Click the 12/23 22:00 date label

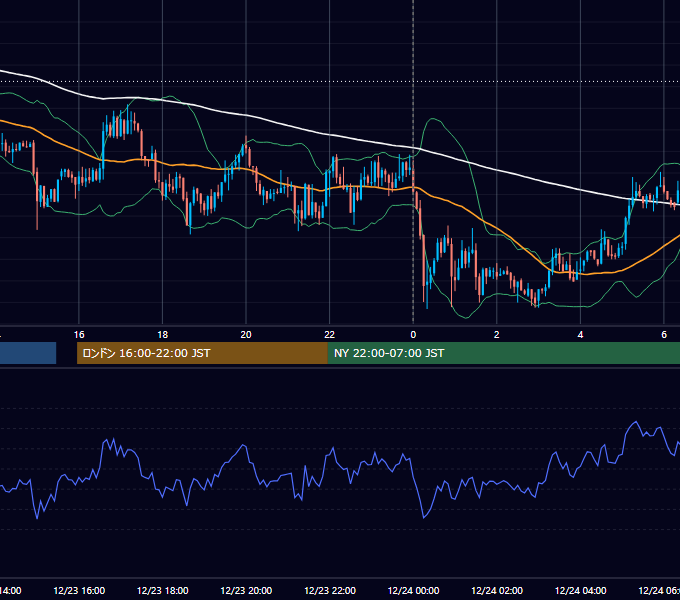[x=330, y=590]
